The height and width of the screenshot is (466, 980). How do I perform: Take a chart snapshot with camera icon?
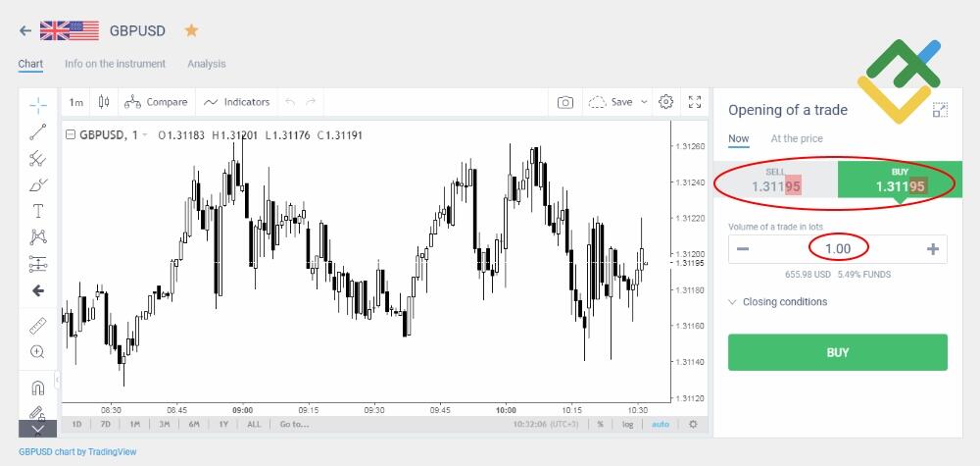(x=565, y=102)
